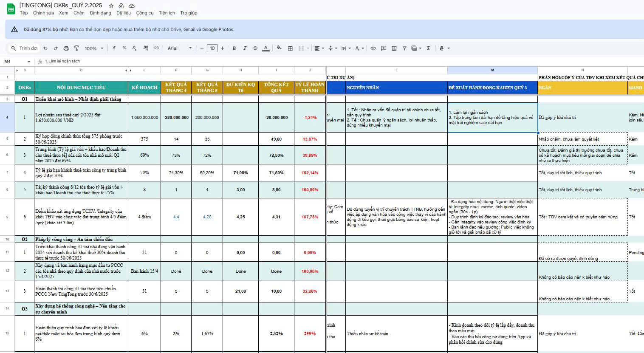Star the TINGTONG OKRs document
Viewport: 644px width, 353px height.
click(x=111, y=6)
